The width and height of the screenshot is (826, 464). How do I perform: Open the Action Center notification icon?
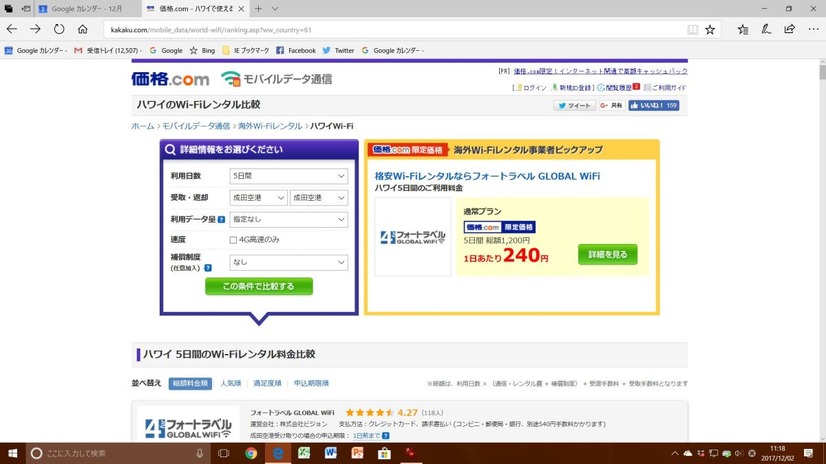click(x=809, y=453)
